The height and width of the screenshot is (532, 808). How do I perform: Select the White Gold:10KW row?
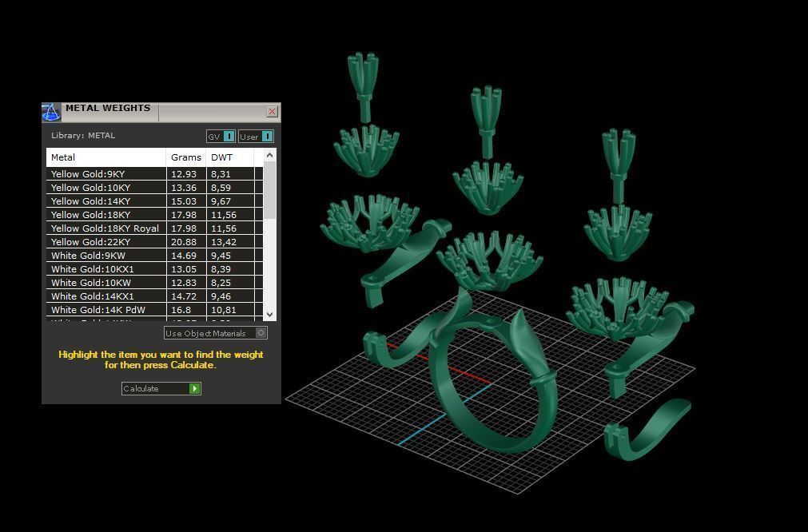click(x=155, y=283)
